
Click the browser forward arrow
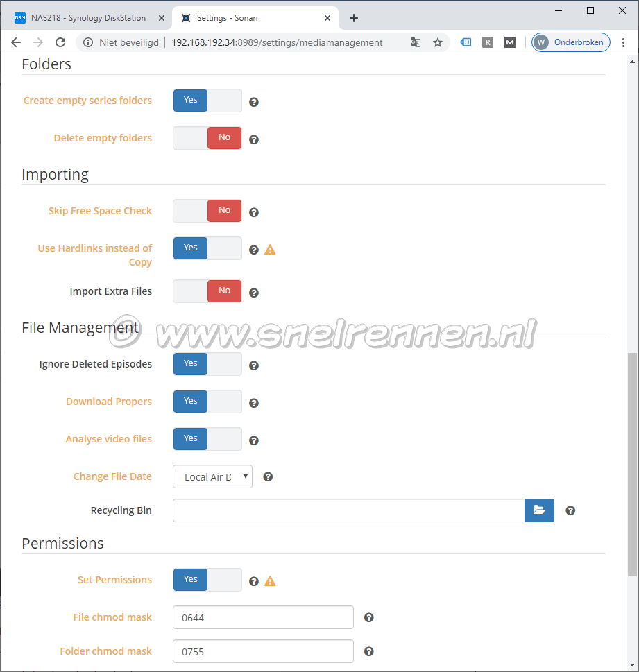tap(38, 42)
